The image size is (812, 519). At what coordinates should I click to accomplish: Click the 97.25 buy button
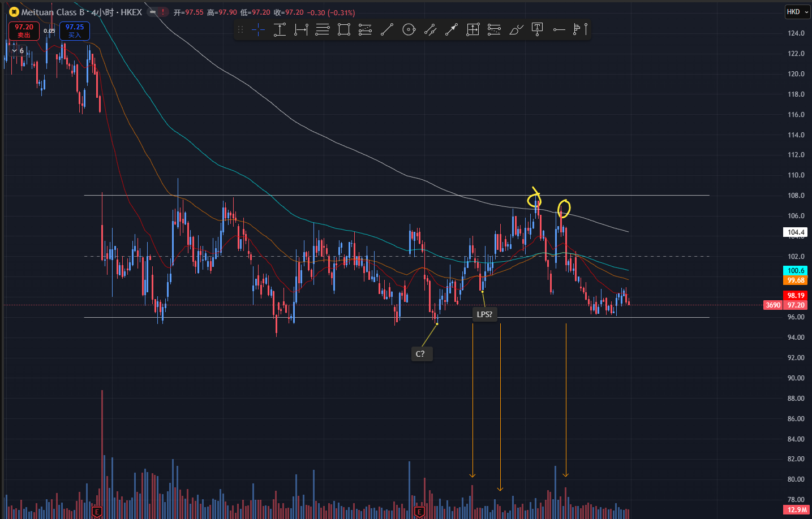pos(75,31)
